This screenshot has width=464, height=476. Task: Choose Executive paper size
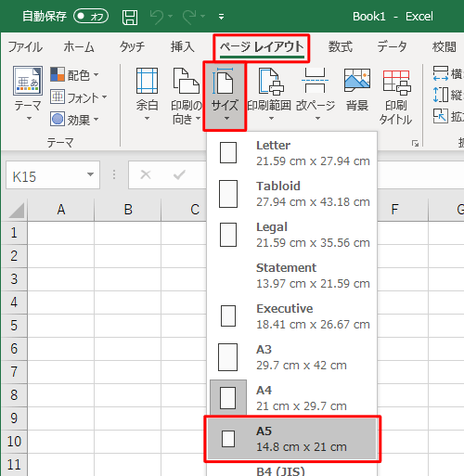[x=292, y=316]
